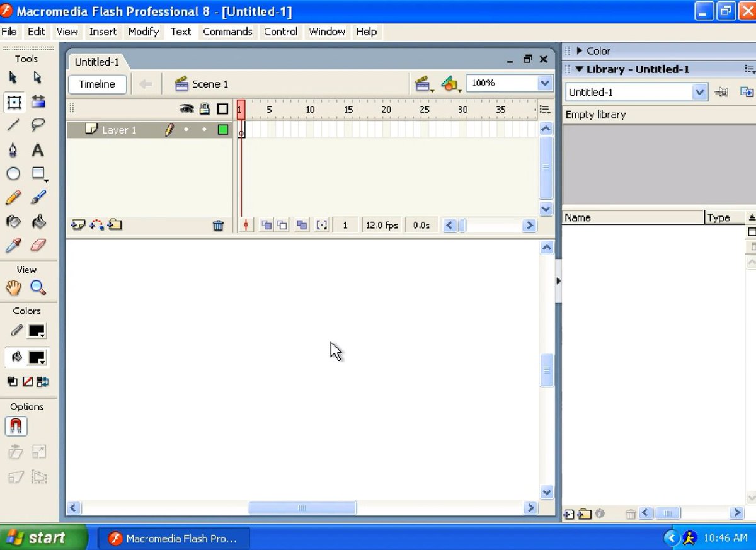Select the Eyedropper tool
The image size is (756, 550).
[13, 245]
